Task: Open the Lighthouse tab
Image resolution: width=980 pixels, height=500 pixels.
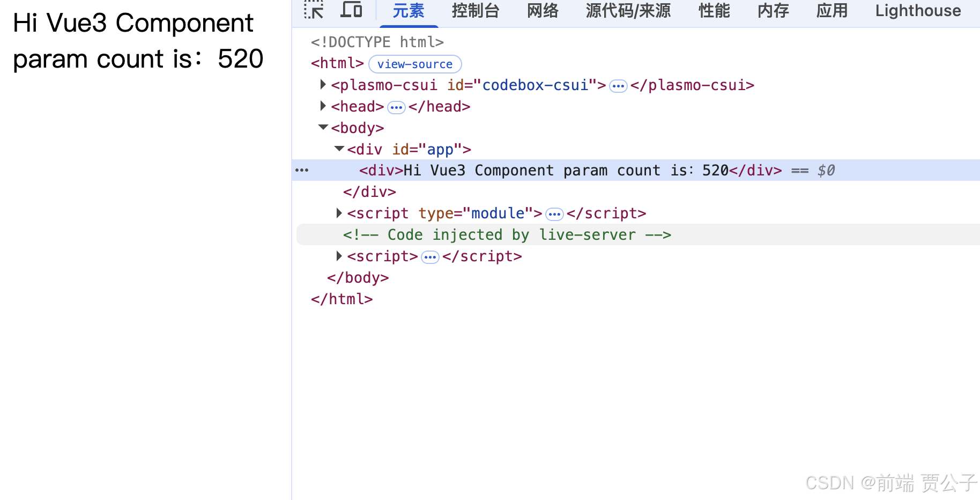Action: pos(918,11)
